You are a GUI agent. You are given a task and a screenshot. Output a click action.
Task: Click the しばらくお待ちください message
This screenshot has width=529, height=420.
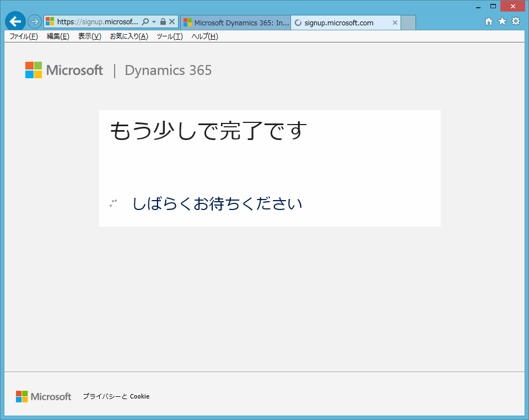click(x=217, y=204)
